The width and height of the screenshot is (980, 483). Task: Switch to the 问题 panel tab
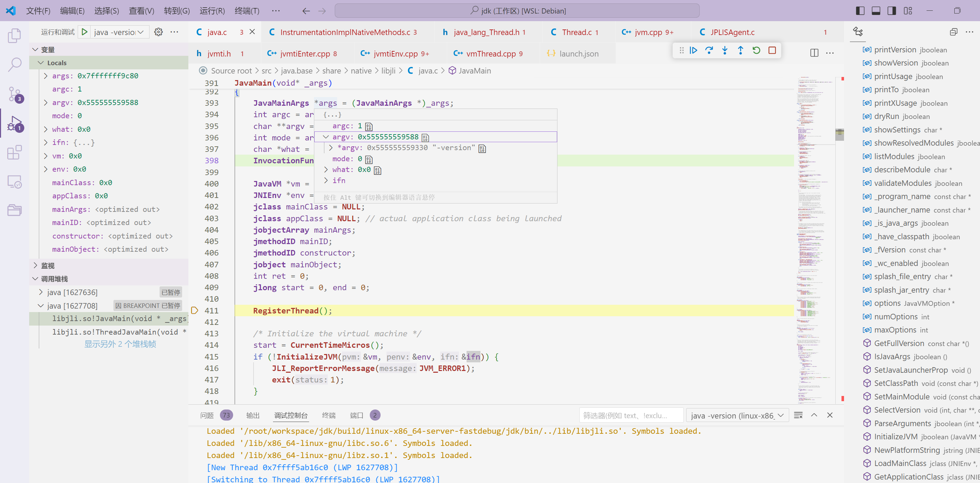[207, 415]
